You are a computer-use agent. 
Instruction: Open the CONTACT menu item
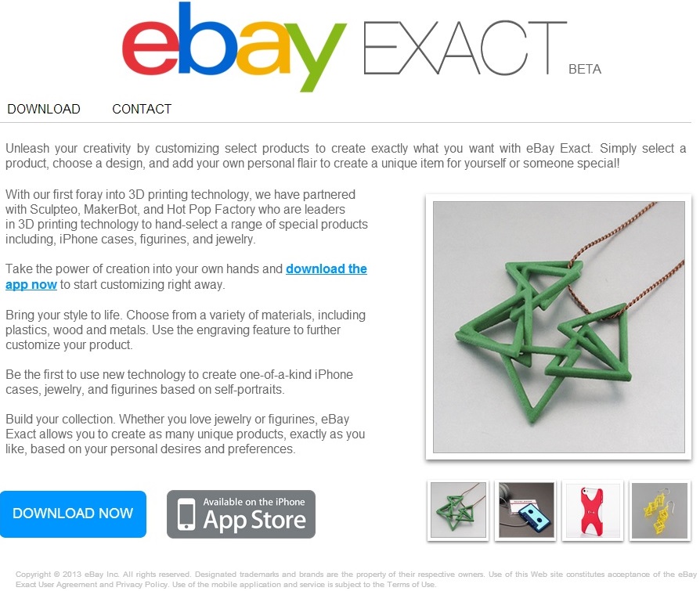[x=142, y=109]
